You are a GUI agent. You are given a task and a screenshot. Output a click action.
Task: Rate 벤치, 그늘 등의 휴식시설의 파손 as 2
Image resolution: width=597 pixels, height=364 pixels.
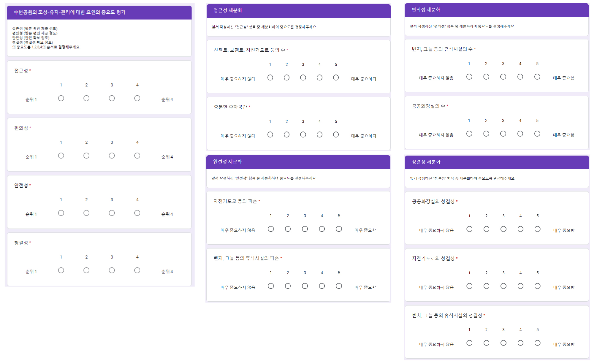pos(288,286)
